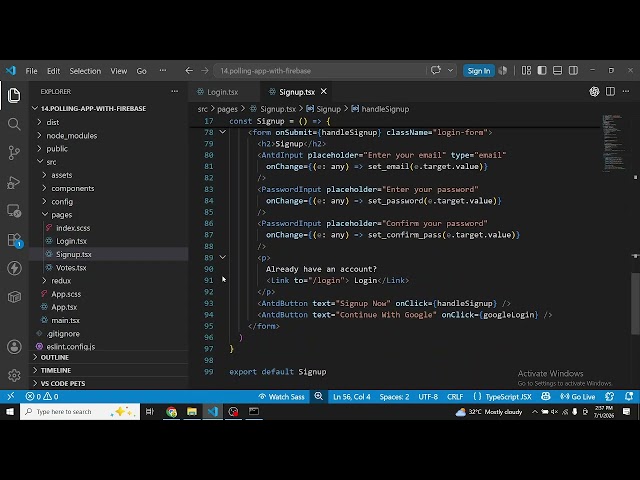Image resolution: width=640 pixels, height=480 pixels.
Task: Open the Copilot status bar icon
Action: pos(546,396)
